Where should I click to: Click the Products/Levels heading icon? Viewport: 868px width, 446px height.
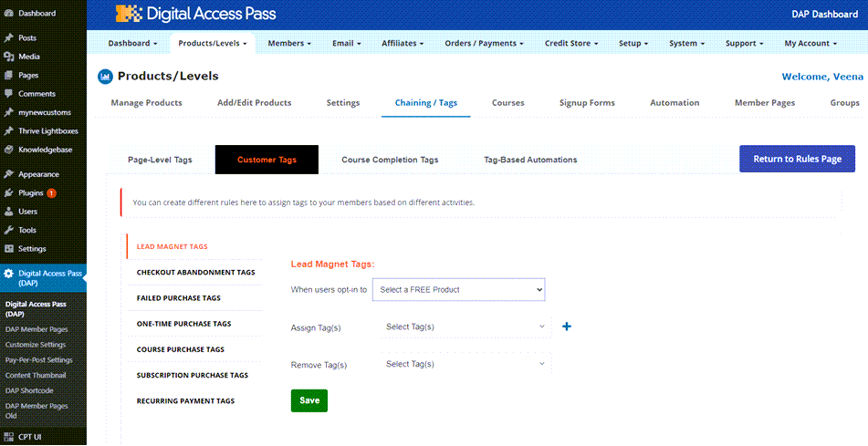105,77
